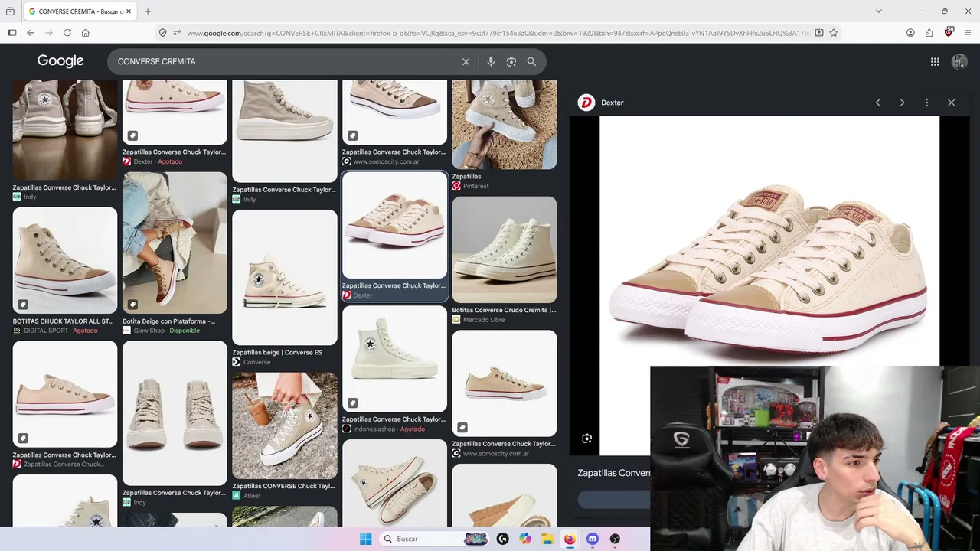Open OBS Studio from the taskbar
The image size is (980, 551).
(x=615, y=539)
